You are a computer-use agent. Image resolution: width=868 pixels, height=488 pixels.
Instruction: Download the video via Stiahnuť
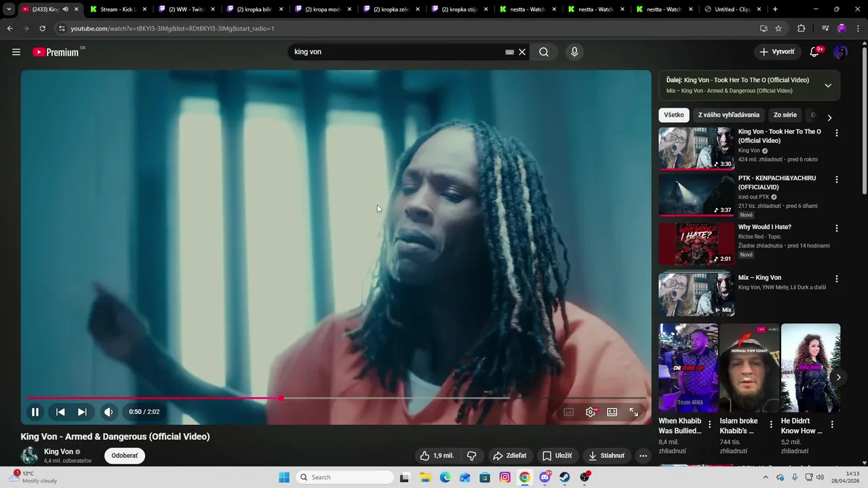point(606,455)
